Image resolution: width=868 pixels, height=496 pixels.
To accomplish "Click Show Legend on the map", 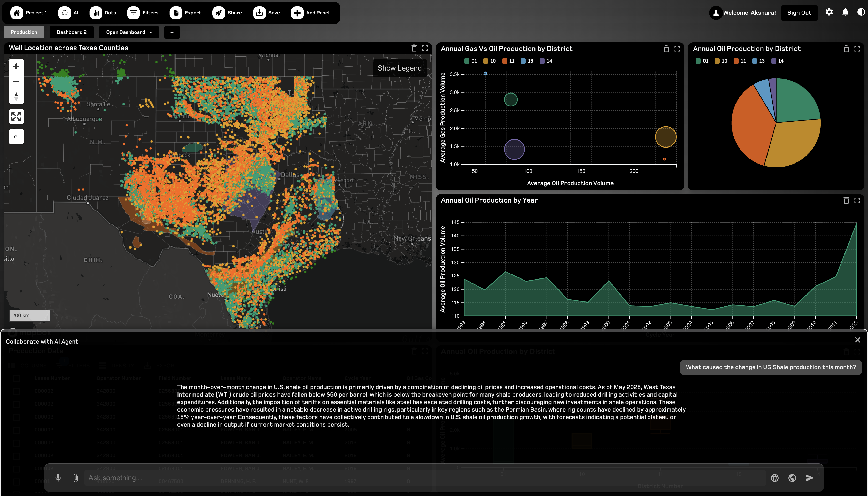I will (x=399, y=68).
